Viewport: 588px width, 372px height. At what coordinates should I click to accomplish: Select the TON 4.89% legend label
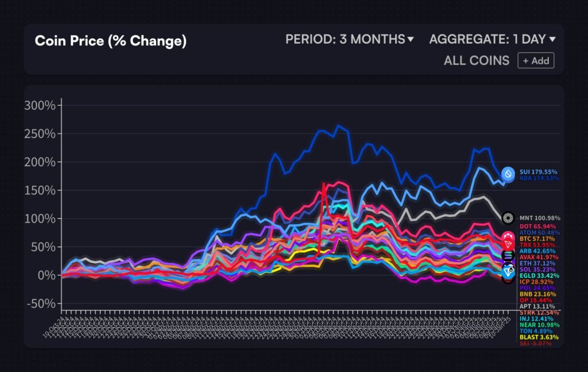tap(536, 331)
